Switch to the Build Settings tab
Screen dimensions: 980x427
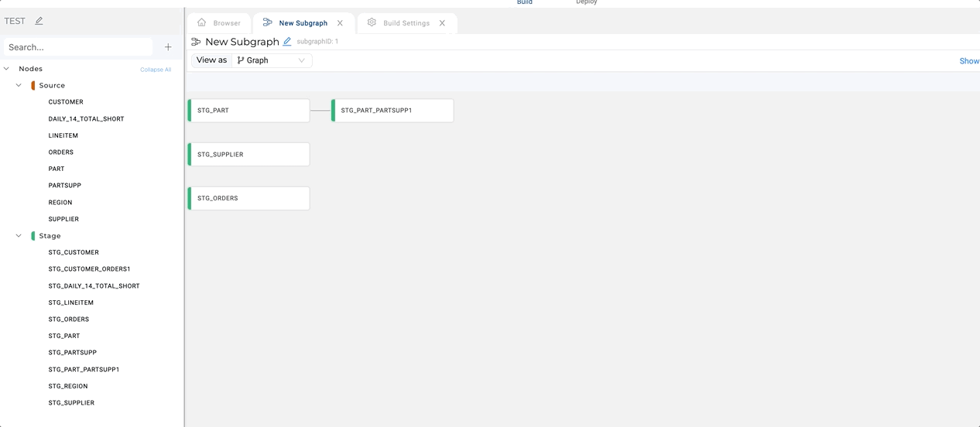407,23
